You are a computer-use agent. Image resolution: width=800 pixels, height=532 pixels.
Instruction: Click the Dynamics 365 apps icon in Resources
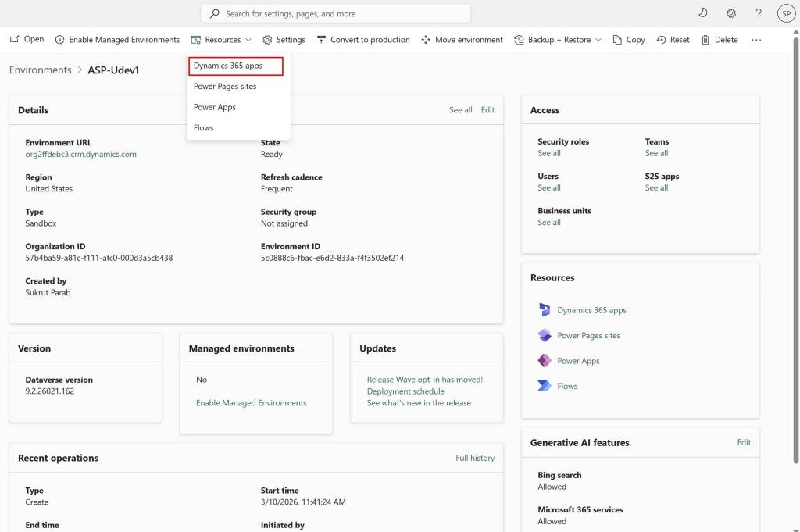[545, 310]
